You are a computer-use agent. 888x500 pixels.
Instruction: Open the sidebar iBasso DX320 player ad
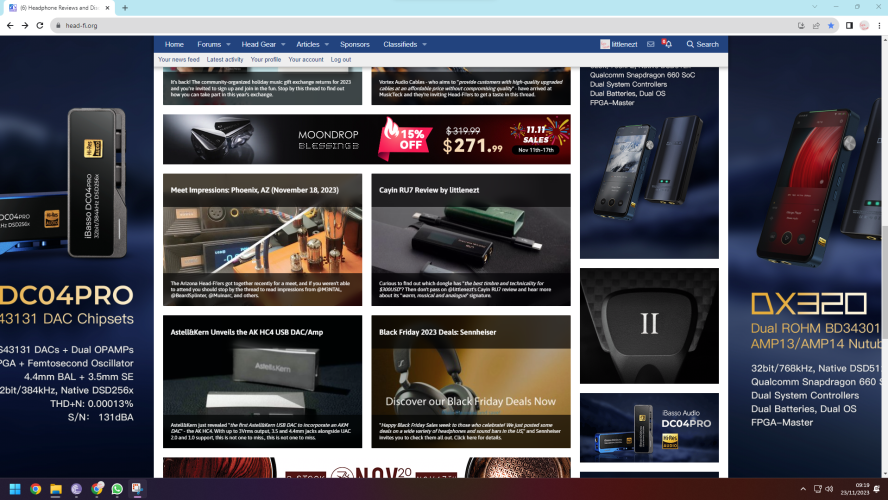[x=649, y=163]
